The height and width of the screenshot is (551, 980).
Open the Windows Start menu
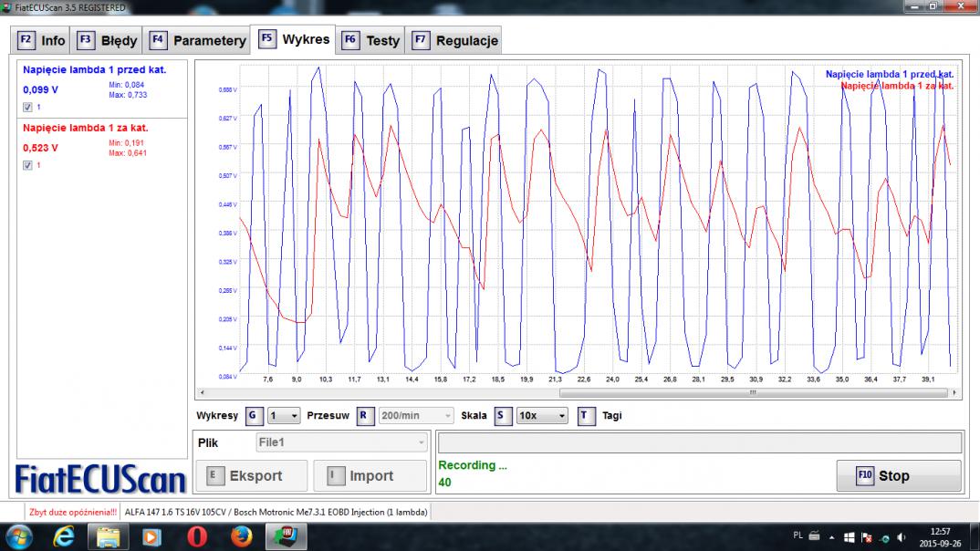coord(19,537)
